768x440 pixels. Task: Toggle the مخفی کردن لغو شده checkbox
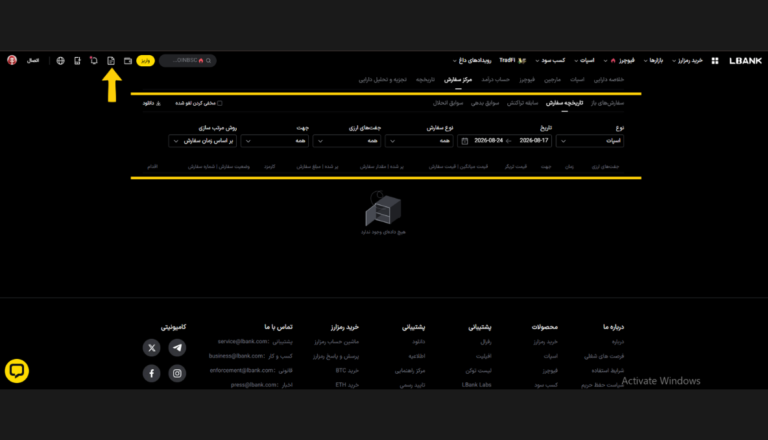pyautogui.click(x=220, y=103)
